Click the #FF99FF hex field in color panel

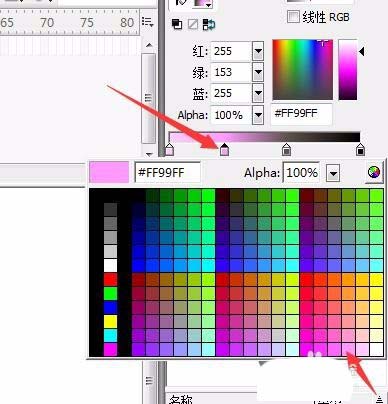[301, 114]
